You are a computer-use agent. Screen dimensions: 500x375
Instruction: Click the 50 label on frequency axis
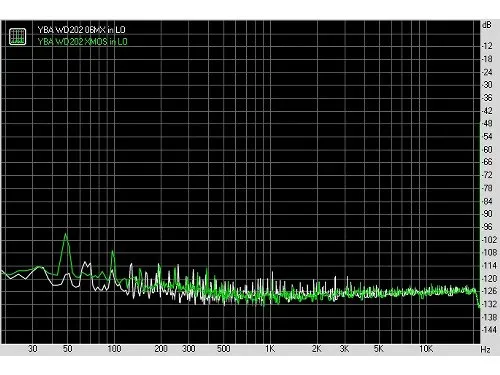[68, 349]
